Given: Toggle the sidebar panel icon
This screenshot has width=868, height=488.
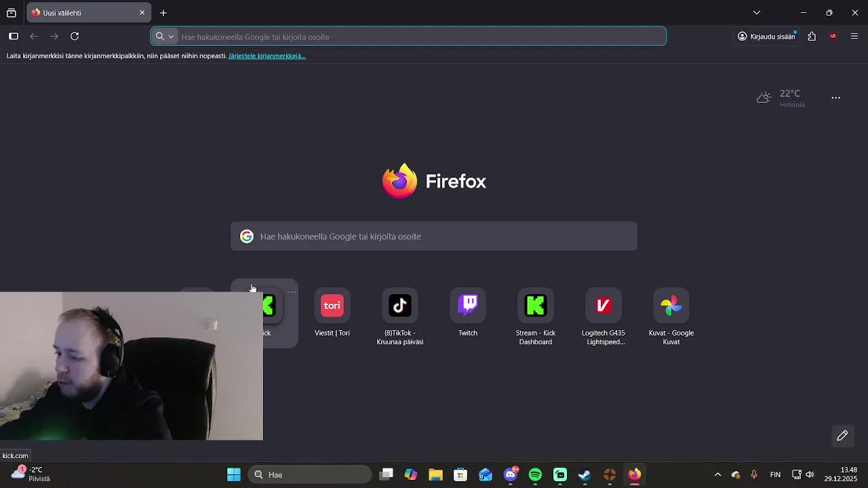Looking at the screenshot, I should click(x=14, y=37).
